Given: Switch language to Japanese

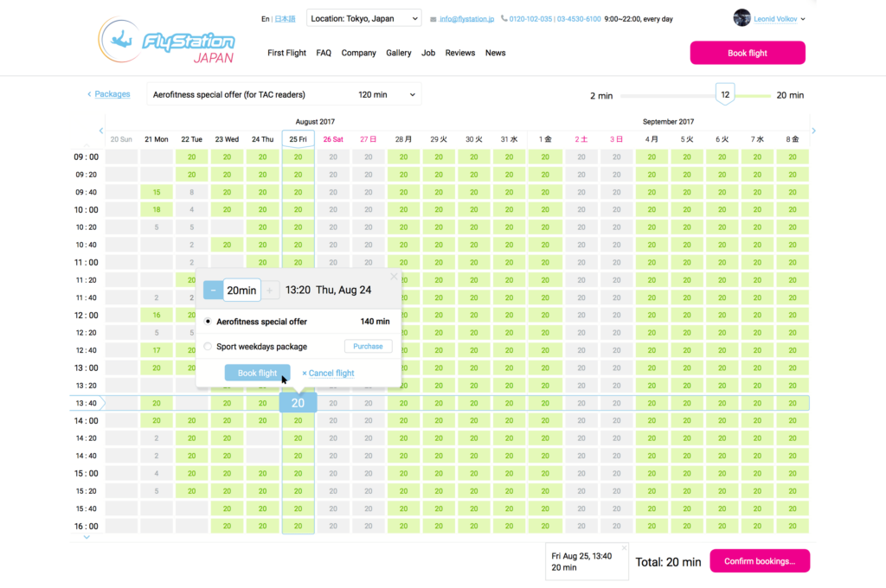Looking at the screenshot, I should coord(285,18).
